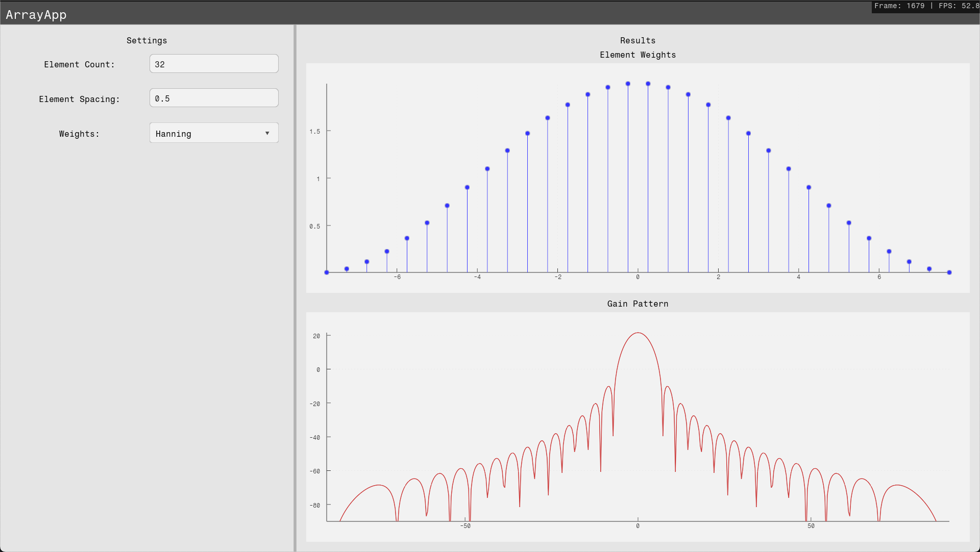Click the main lobe peak of gain pattern
This screenshot has width=980, height=552.
coord(638,333)
